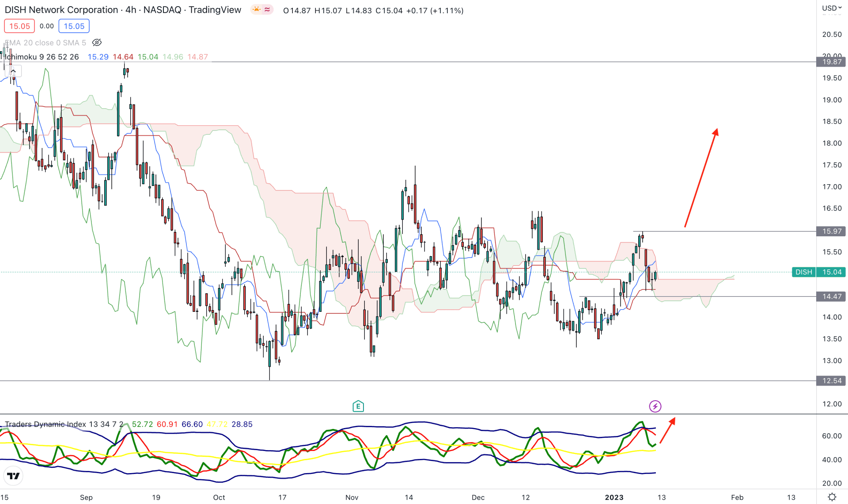Click the red 15.05 sell price button
The height and width of the screenshot is (504, 848).
click(19, 26)
